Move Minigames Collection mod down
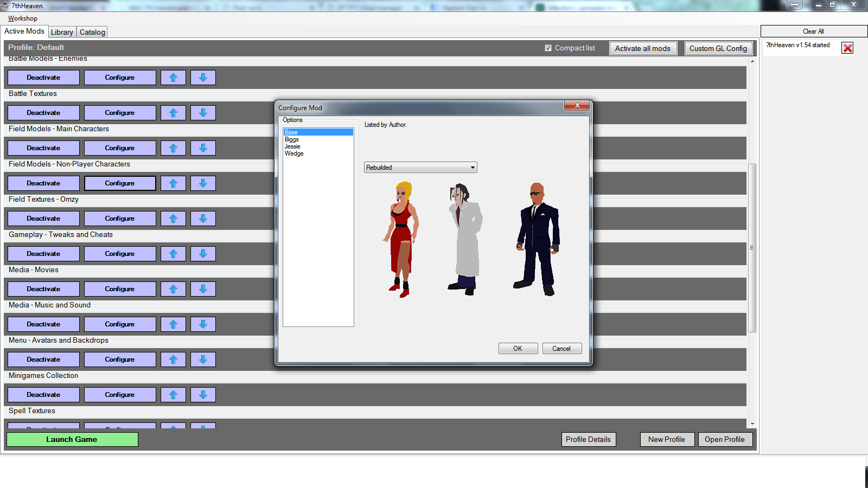868x488 pixels. [203, 395]
